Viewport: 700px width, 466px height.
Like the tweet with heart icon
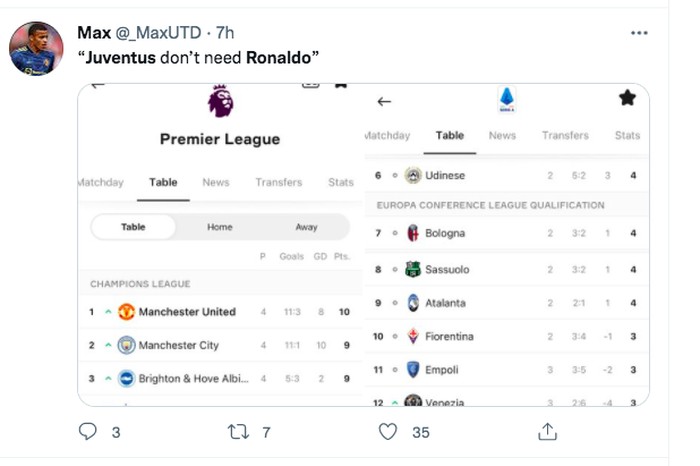click(x=389, y=432)
